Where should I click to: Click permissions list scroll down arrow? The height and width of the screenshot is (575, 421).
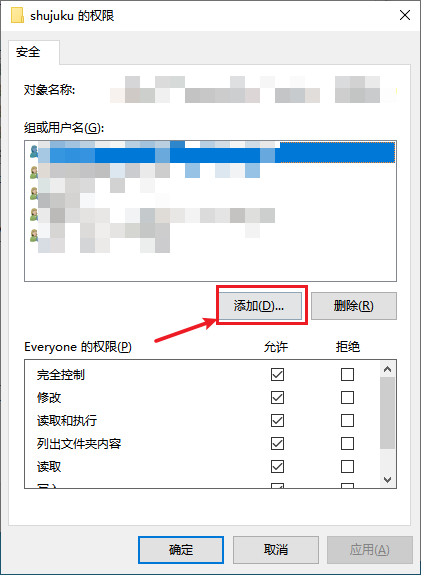click(387, 479)
